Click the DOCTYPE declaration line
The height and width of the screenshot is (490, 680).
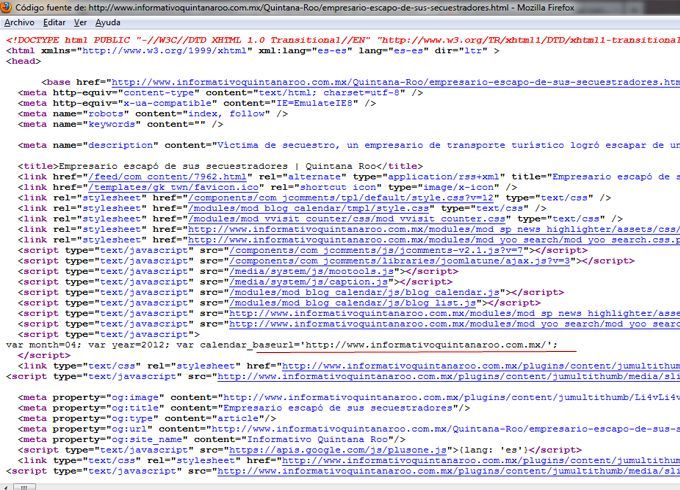(x=343, y=40)
